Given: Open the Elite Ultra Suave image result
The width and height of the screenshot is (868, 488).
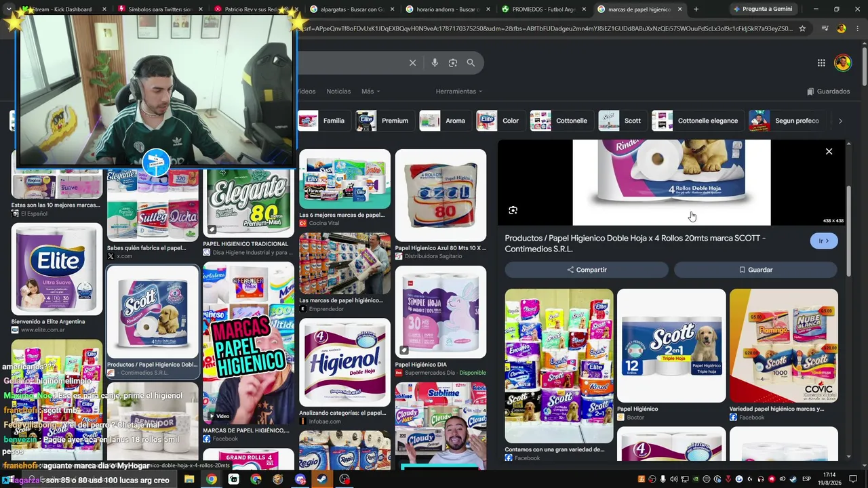Looking at the screenshot, I should 57,268.
